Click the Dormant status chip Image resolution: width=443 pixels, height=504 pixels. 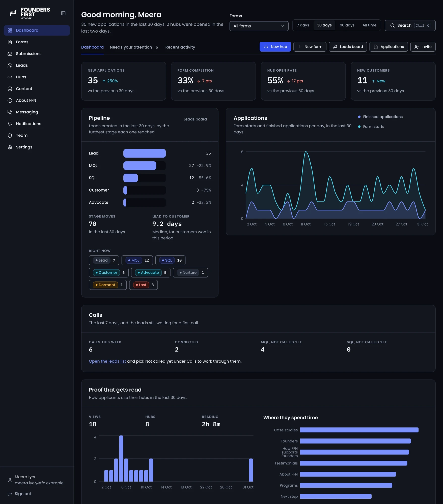click(x=108, y=285)
